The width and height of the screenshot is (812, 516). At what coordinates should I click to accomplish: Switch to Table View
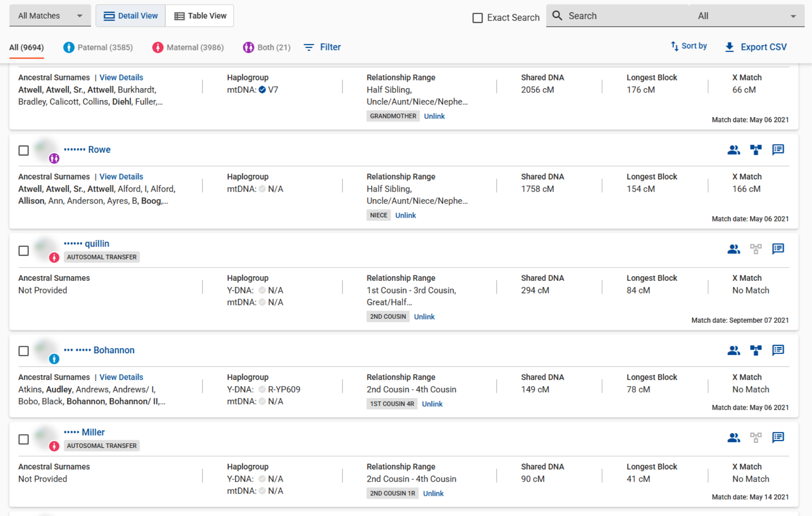tap(200, 16)
